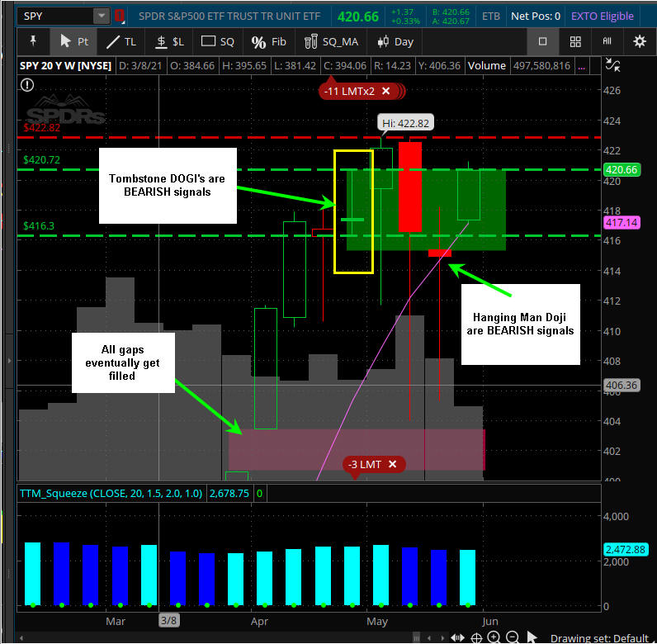
Task: Click the bottom scrollbar left arrow
Action: 21,638
